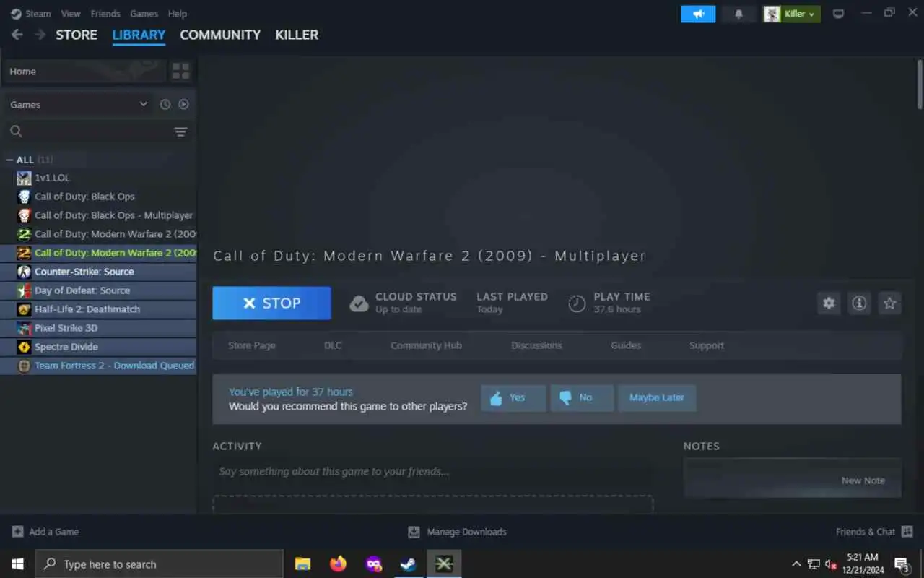
Task: Click the blue announcements megaphone icon
Action: (698, 14)
